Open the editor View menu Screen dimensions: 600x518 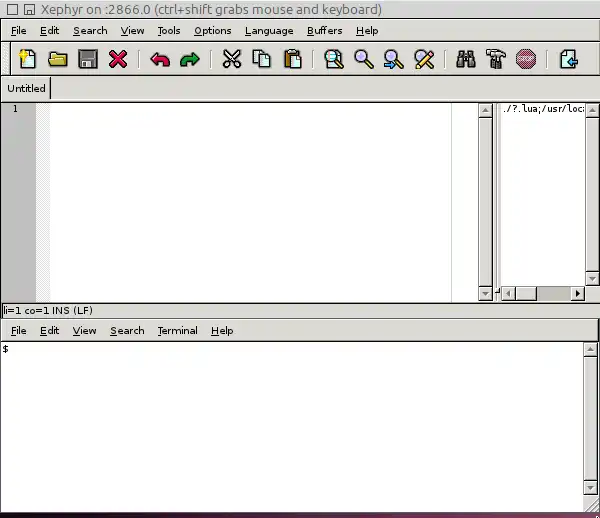click(x=132, y=31)
